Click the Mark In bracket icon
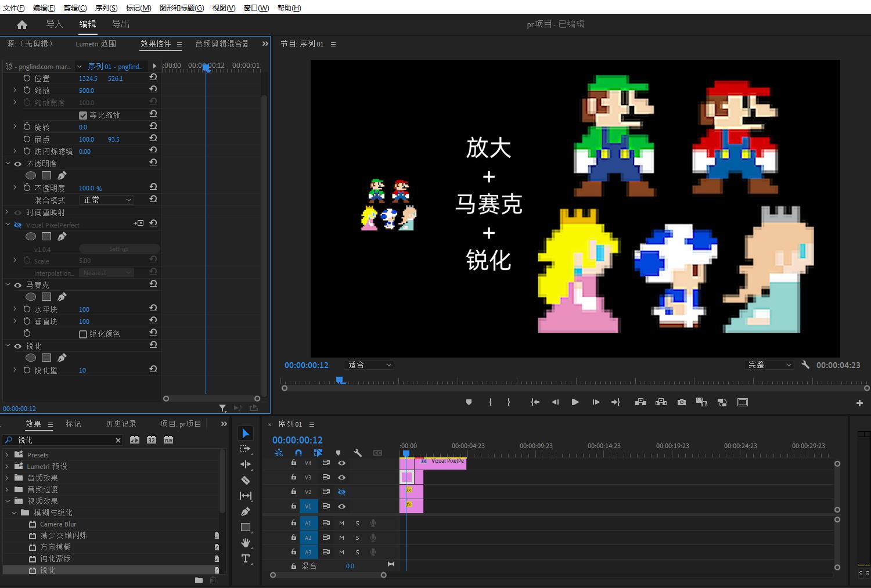Viewport: 871px width, 588px height. 491,402
